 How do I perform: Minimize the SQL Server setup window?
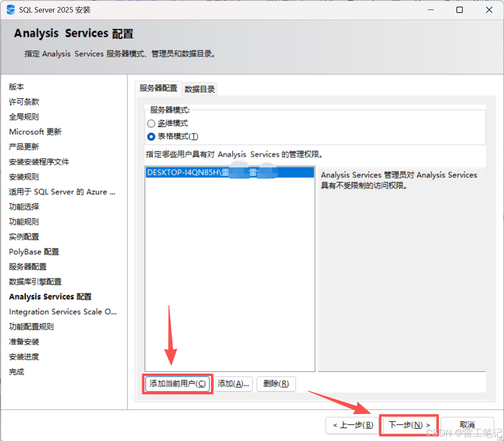click(431, 10)
